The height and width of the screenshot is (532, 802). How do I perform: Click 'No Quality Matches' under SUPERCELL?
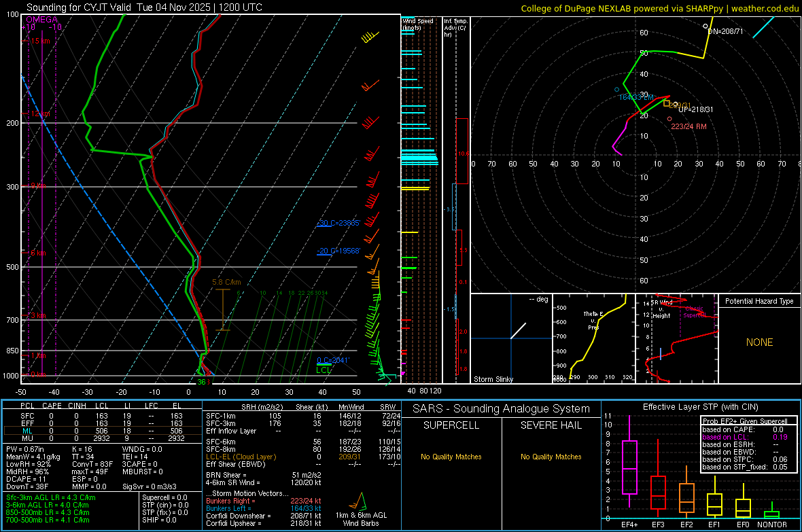coord(451,457)
